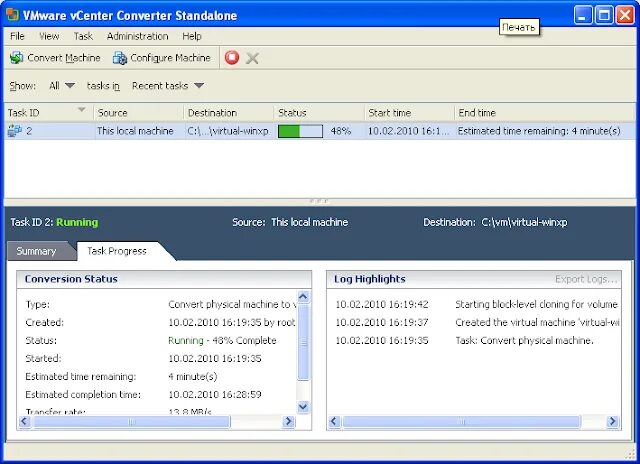Click 'Estimated time remaining: 4 minute(s)' cell

coord(539,131)
